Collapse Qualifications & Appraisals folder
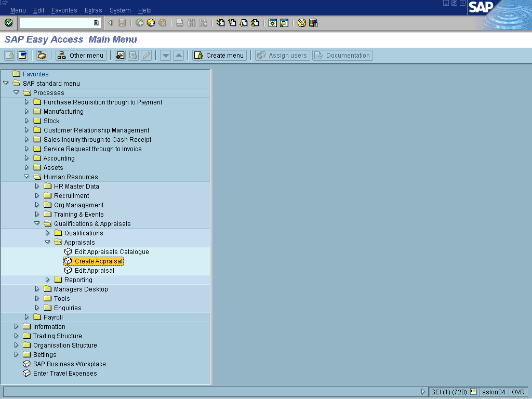This screenshot has height=399, width=532. click(37, 223)
